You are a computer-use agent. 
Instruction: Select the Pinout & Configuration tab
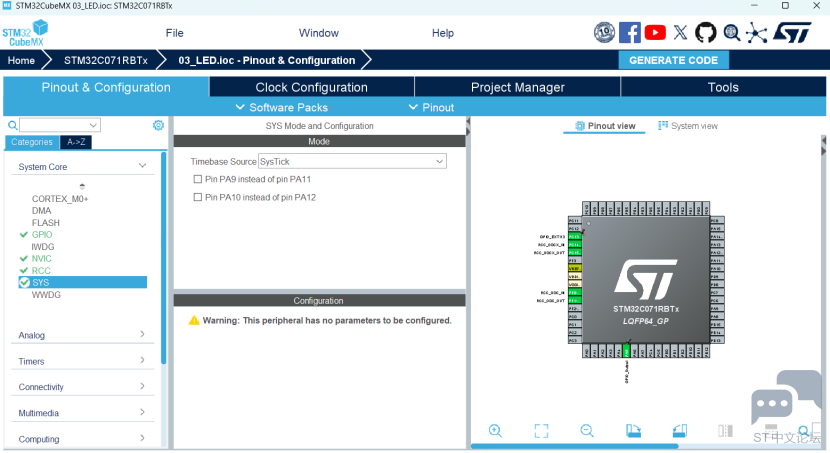[x=106, y=87]
